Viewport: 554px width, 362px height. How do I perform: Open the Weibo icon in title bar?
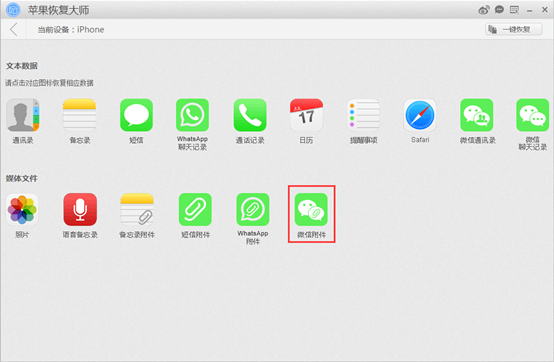[484, 10]
